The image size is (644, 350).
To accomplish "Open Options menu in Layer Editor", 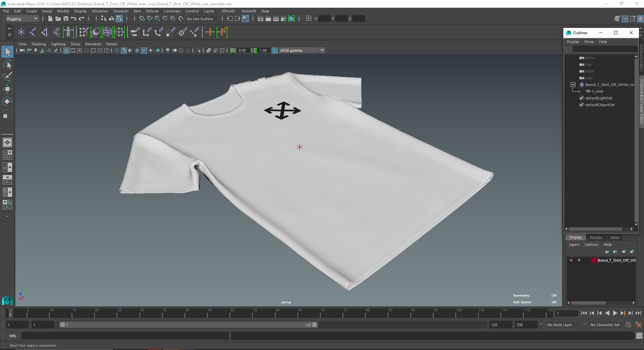I will (591, 245).
